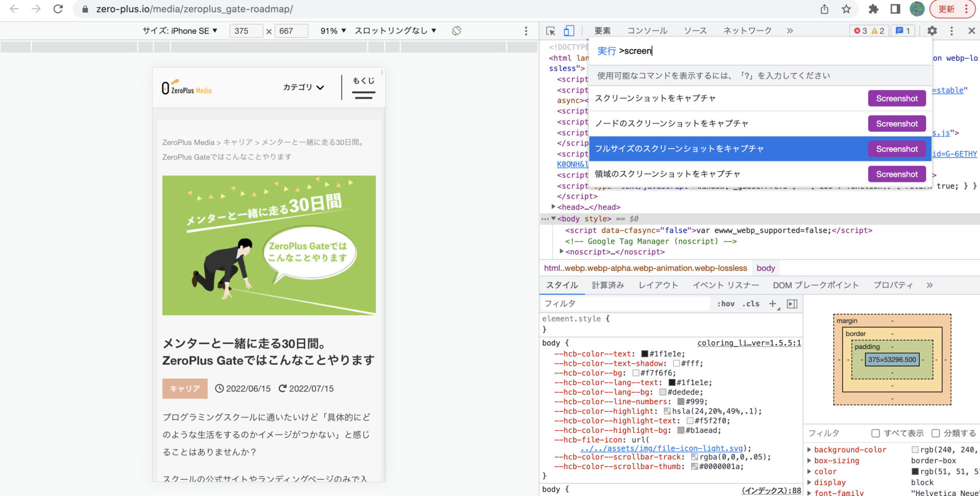The width and height of the screenshot is (980, 496).
Task: Open the Chrome profile avatar
Action: 917,9
